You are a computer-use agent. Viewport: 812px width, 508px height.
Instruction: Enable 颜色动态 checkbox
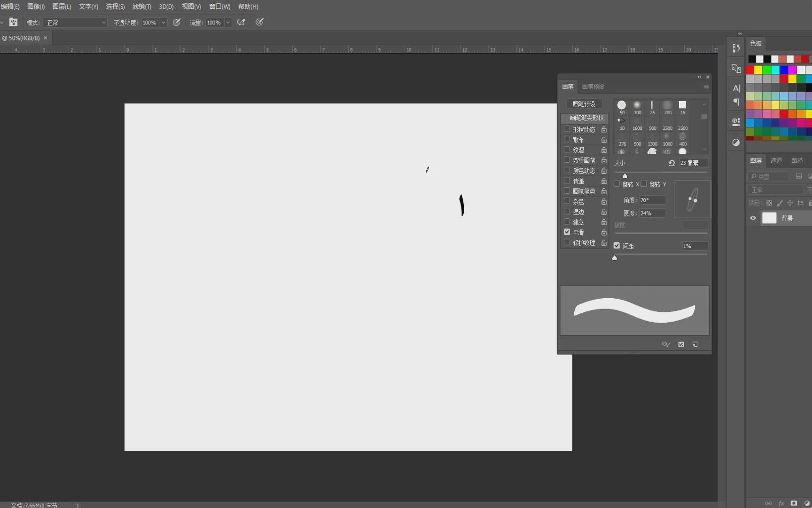pyautogui.click(x=567, y=170)
